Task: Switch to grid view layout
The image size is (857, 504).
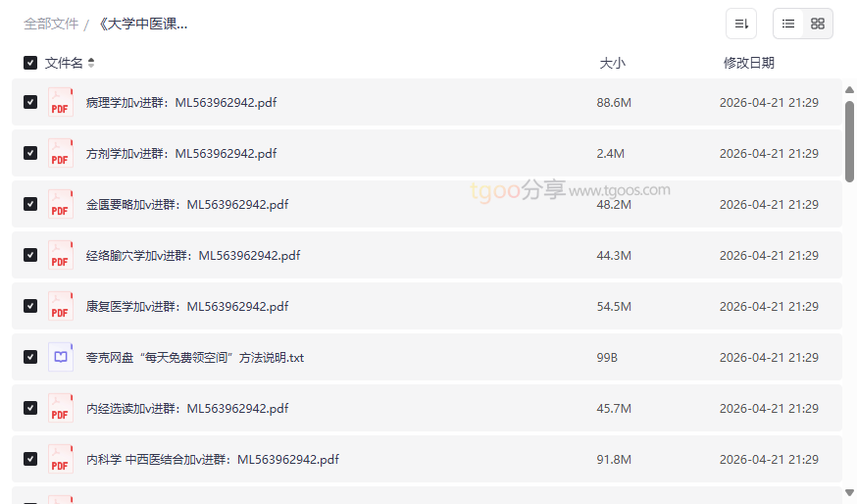Action: coord(818,24)
